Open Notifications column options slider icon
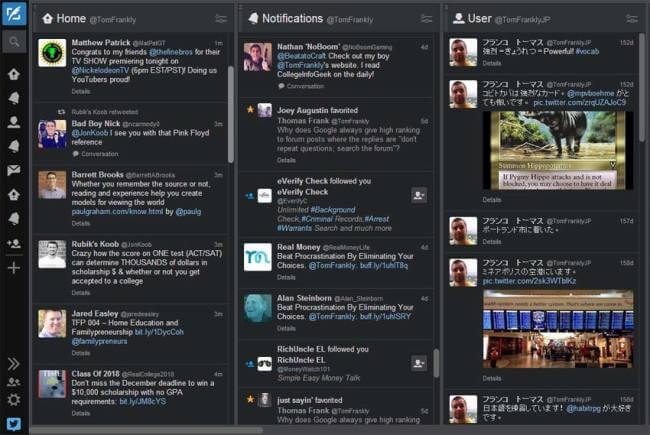Image resolution: width=650 pixels, height=435 pixels. coord(426,19)
